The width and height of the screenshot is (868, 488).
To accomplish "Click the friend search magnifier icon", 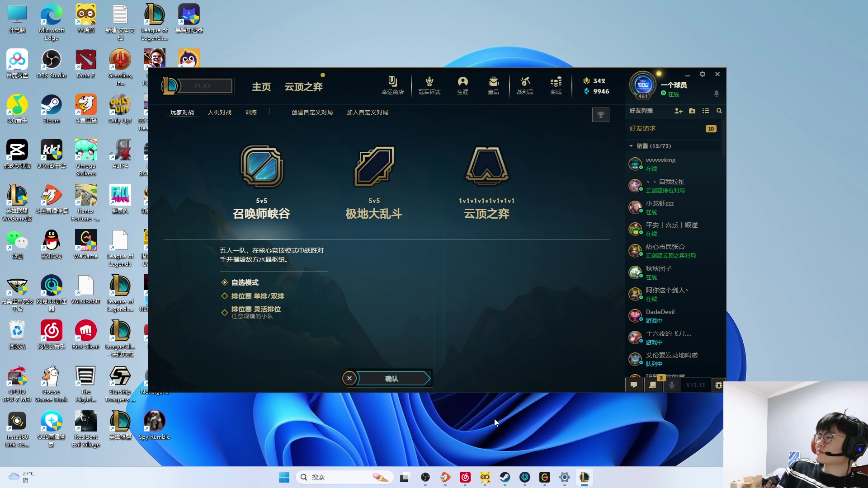I will pyautogui.click(x=719, y=111).
